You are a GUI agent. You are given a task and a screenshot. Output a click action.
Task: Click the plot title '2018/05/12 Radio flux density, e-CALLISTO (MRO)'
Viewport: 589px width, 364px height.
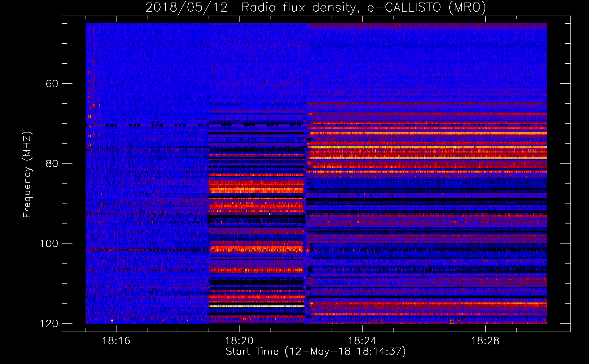coord(316,7)
